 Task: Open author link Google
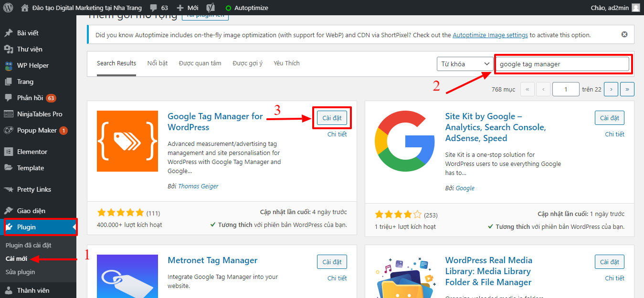(x=465, y=188)
